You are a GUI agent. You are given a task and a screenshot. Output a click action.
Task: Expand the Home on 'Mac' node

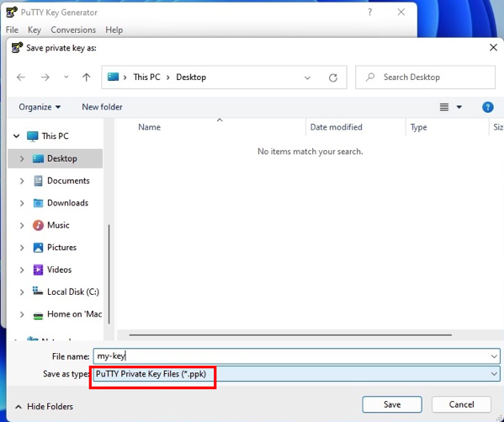22,314
